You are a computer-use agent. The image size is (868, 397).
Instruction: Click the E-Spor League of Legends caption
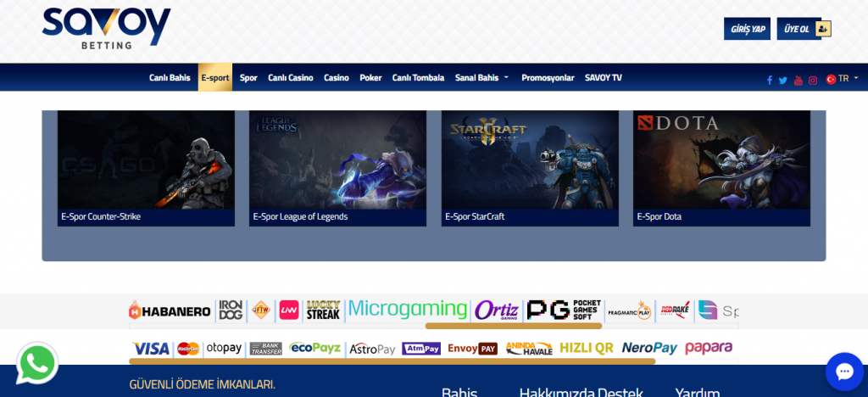[301, 216]
